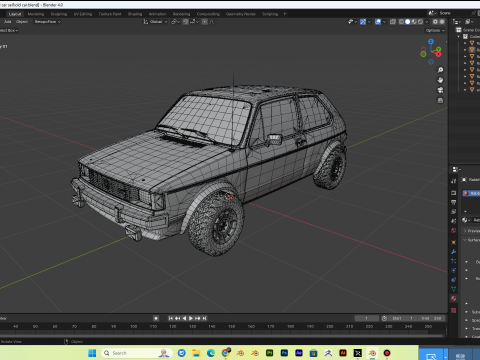Open the Scene properties tab

pos(453,221)
